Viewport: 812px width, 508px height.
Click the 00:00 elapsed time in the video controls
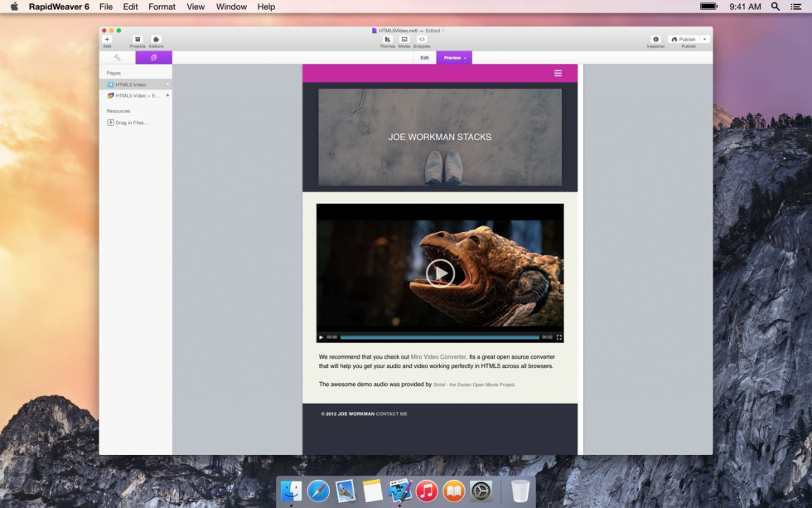point(332,337)
